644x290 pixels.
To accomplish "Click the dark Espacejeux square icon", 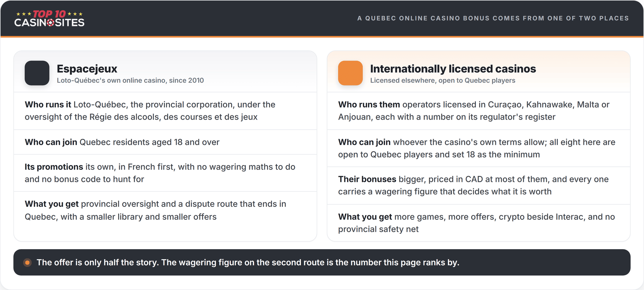I will point(37,73).
